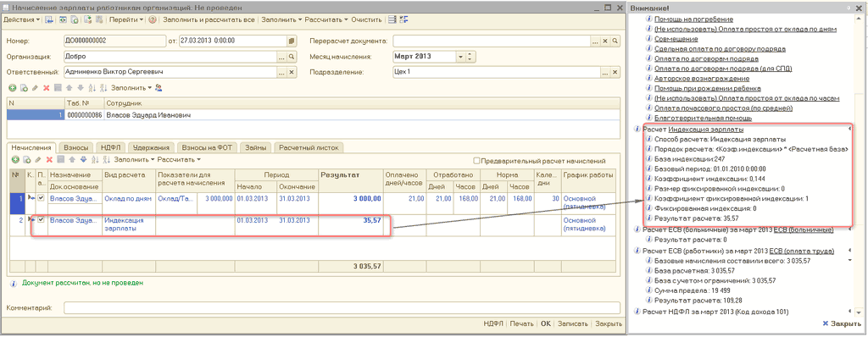Switch to the Удержания tab
The width and height of the screenshot is (868, 337).
(151, 147)
